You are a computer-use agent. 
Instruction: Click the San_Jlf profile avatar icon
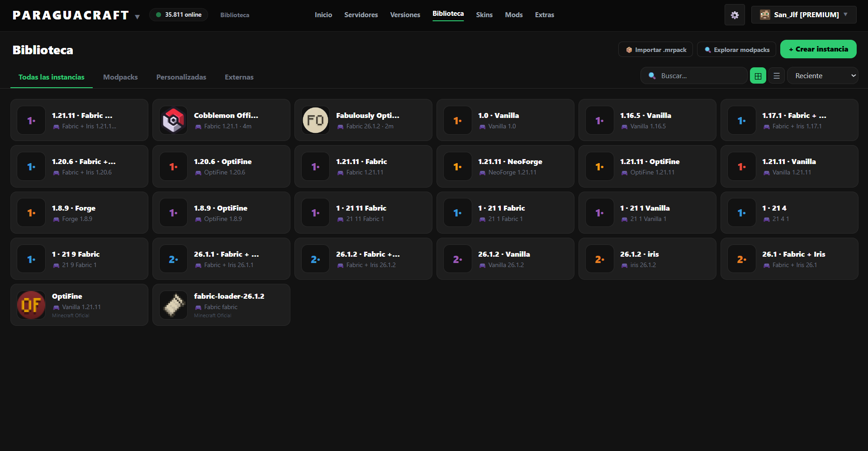pos(765,15)
